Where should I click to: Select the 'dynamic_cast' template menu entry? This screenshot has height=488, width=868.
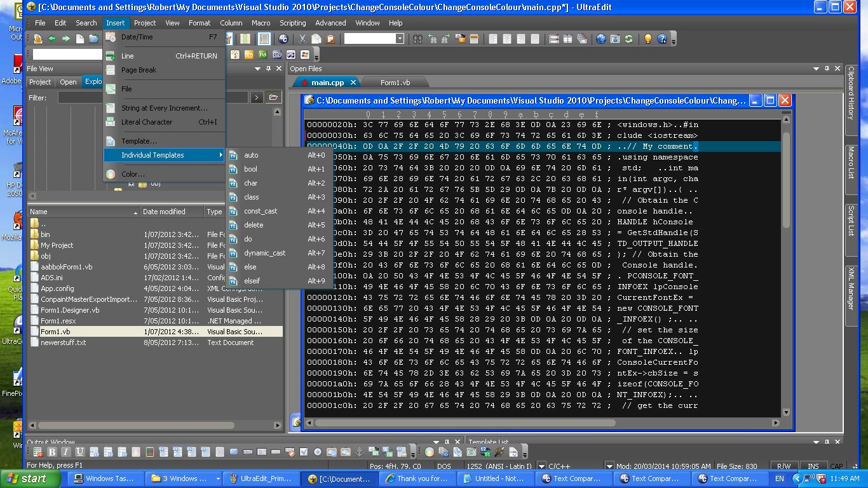point(264,253)
